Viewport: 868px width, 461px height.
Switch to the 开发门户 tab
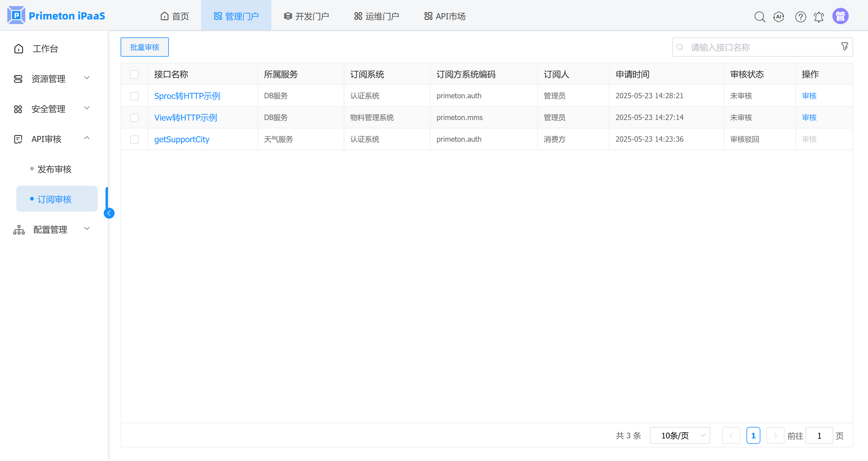[x=306, y=16]
